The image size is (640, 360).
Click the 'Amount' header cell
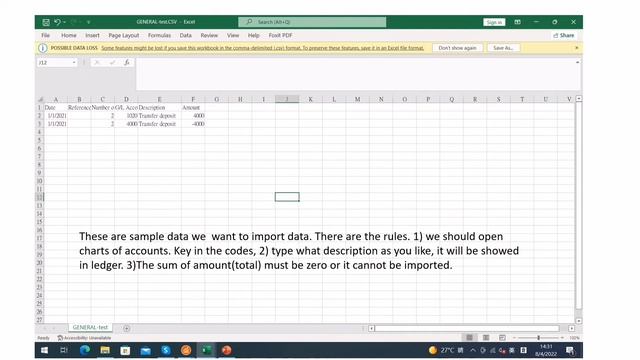(x=193, y=107)
